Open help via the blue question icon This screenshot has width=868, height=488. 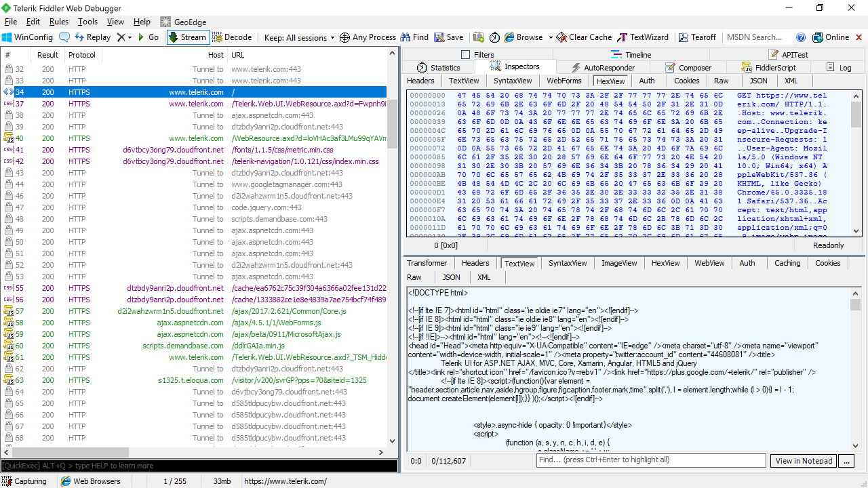click(801, 37)
